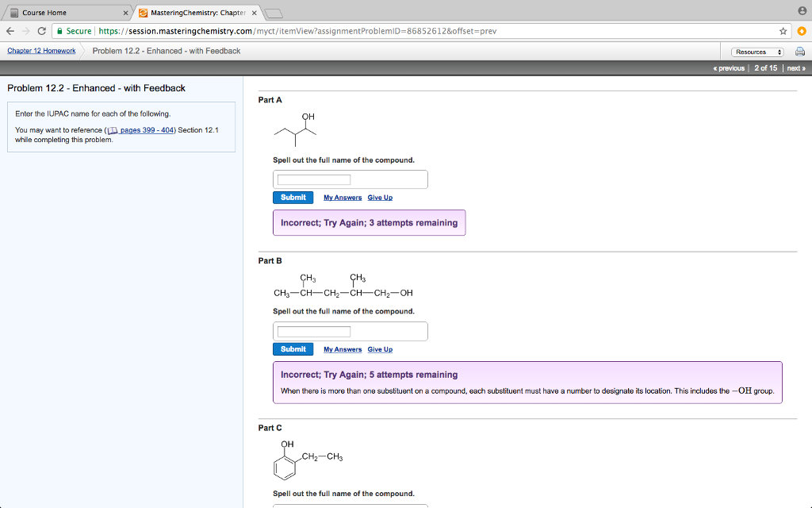Submit the answer for Part A
This screenshot has height=508, width=812.
click(293, 197)
